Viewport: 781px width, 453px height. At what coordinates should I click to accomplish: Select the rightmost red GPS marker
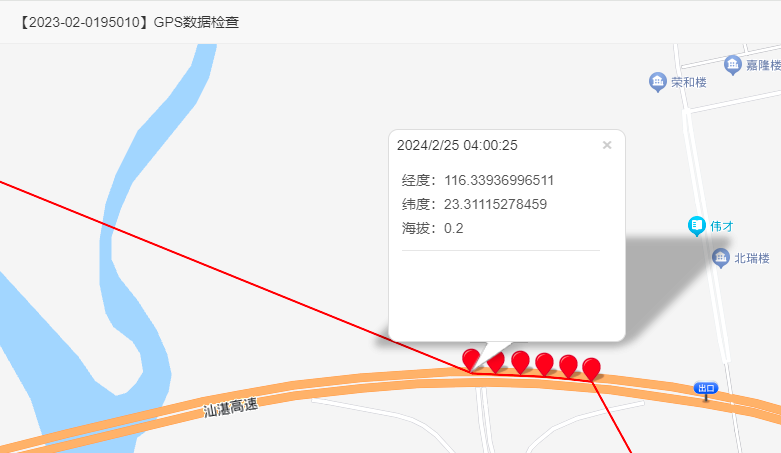[x=591, y=368]
